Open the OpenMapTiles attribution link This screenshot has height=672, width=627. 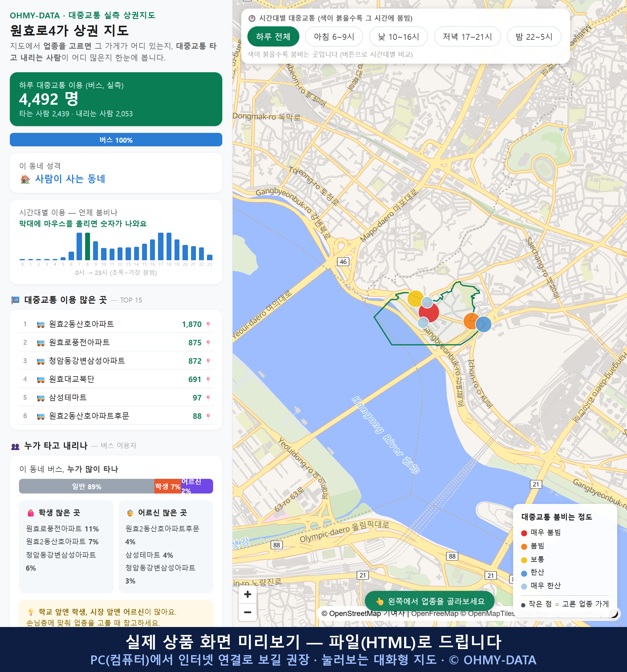(x=488, y=613)
